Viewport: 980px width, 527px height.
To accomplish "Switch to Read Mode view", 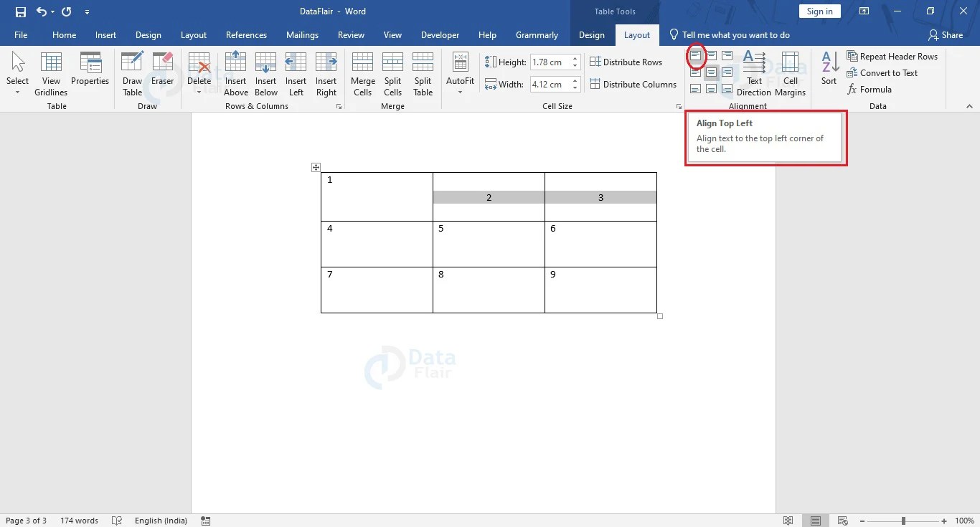I will click(x=788, y=521).
